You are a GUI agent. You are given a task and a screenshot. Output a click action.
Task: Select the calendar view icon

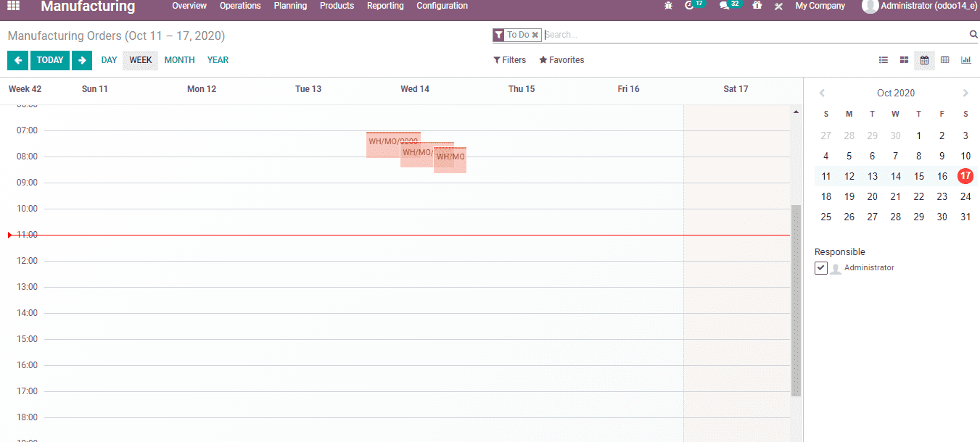pyautogui.click(x=923, y=59)
